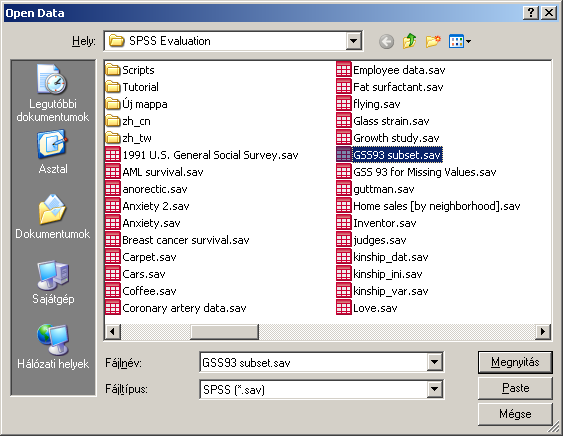Click Megnyitás to open the file
This screenshot has width=563, height=436.
point(515,362)
